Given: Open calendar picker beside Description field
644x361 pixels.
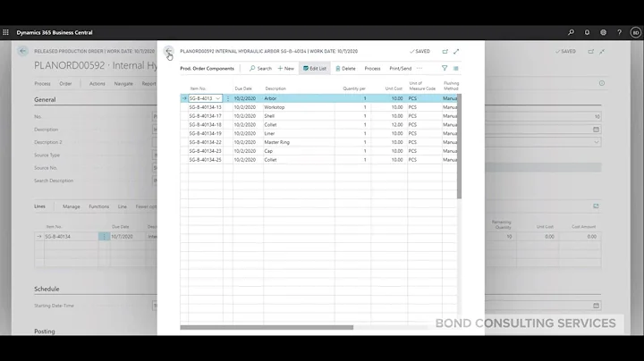Looking at the screenshot, I should coord(596,130).
